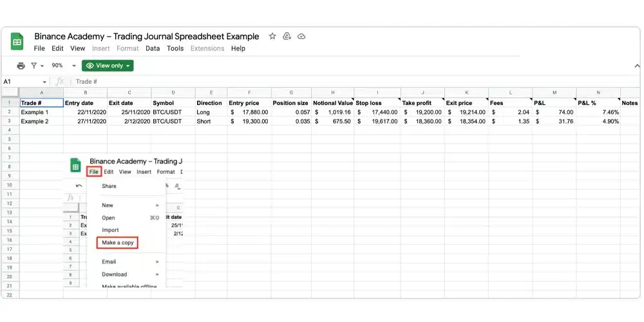Collapse the toolbar with the top-right chevron

click(x=637, y=66)
